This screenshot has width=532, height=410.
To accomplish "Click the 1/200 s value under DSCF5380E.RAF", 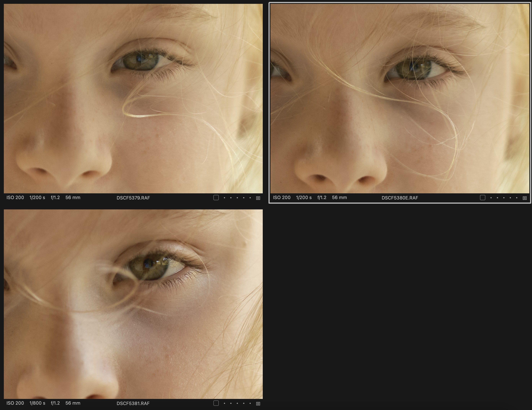I will click(x=304, y=198).
